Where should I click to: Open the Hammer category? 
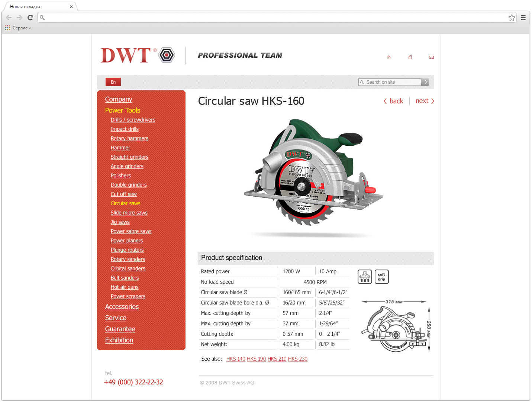120,148
